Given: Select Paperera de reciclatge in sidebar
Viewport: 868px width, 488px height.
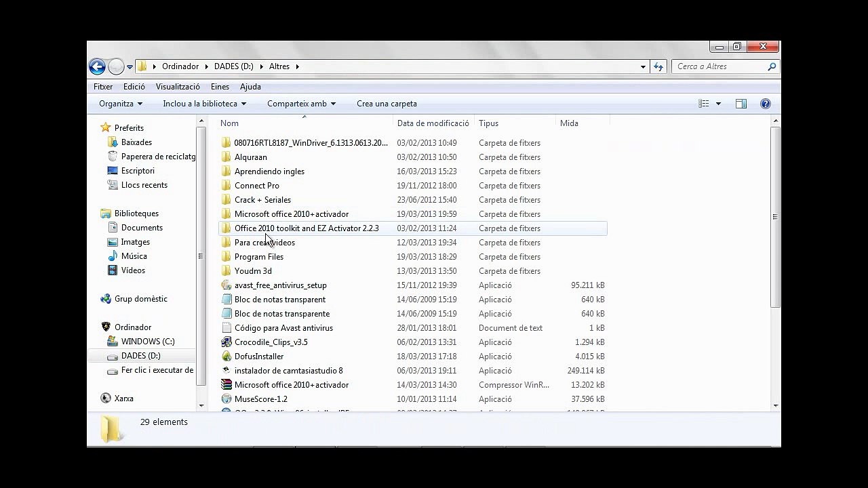Looking at the screenshot, I should pyautogui.click(x=158, y=157).
